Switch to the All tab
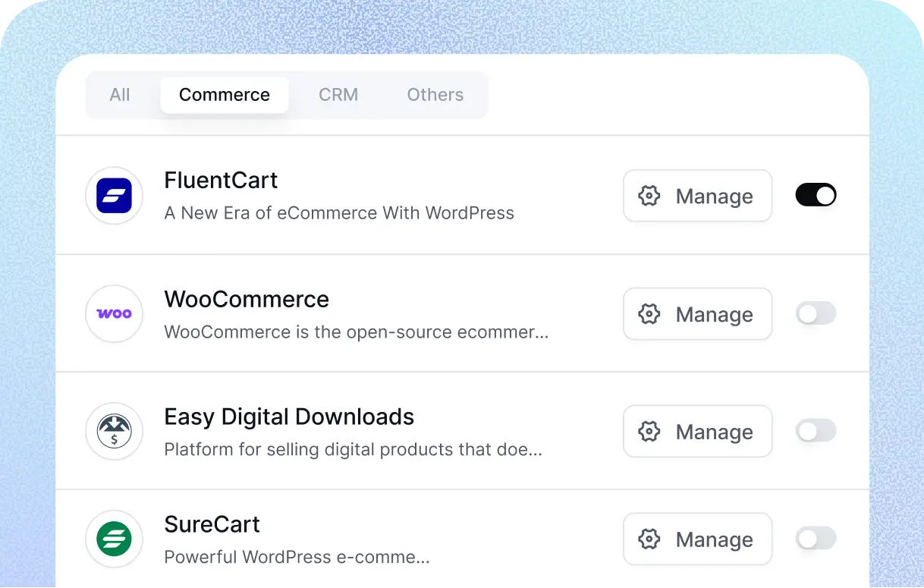Image resolution: width=924 pixels, height=588 pixels. tap(120, 95)
